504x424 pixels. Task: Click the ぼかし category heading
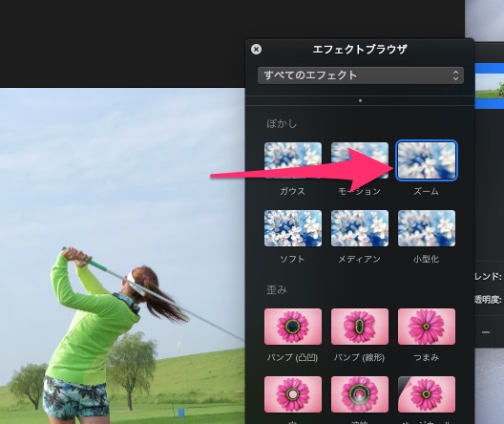tap(282, 124)
